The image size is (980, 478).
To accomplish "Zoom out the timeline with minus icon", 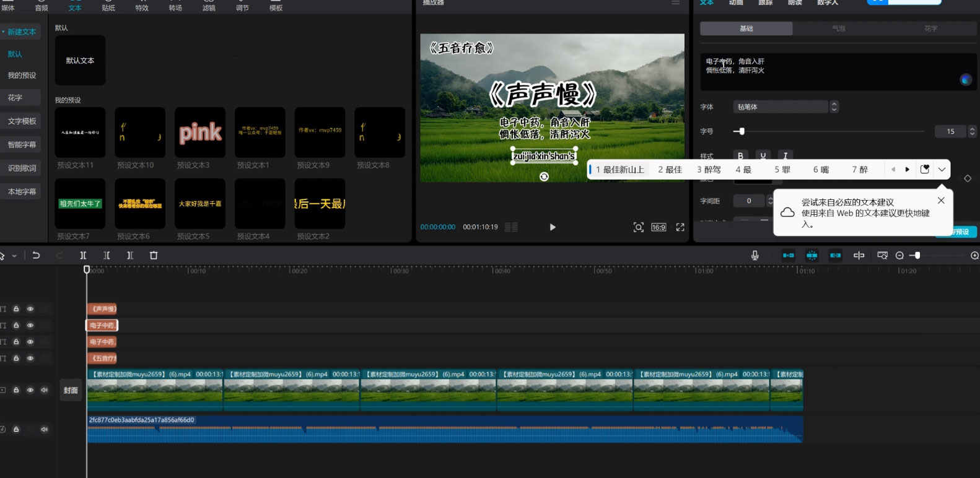I will pyautogui.click(x=899, y=255).
